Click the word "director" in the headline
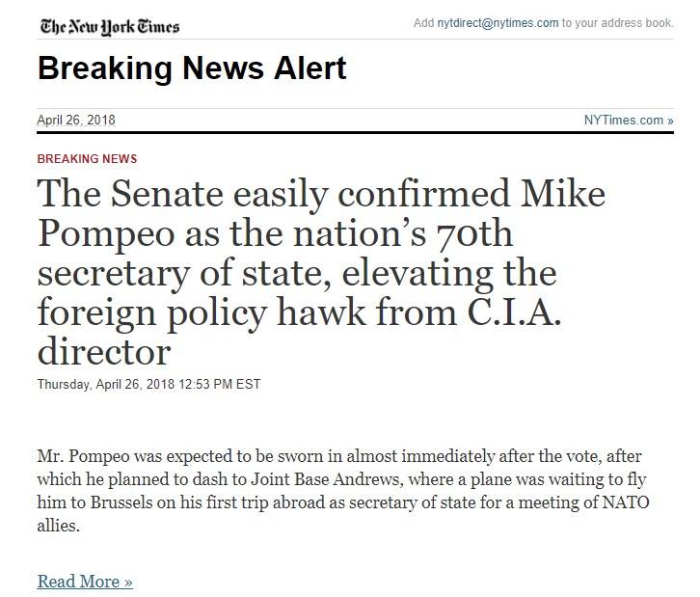 tap(104, 351)
